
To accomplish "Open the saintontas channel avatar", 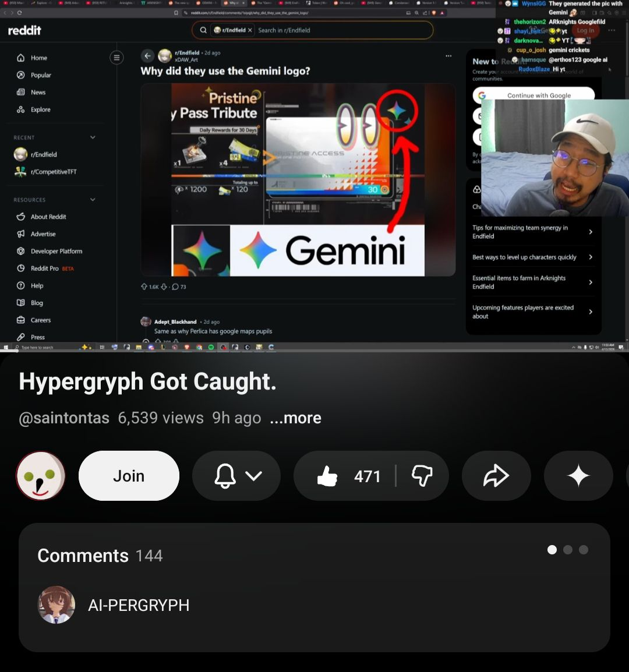I will [x=41, y=476].
